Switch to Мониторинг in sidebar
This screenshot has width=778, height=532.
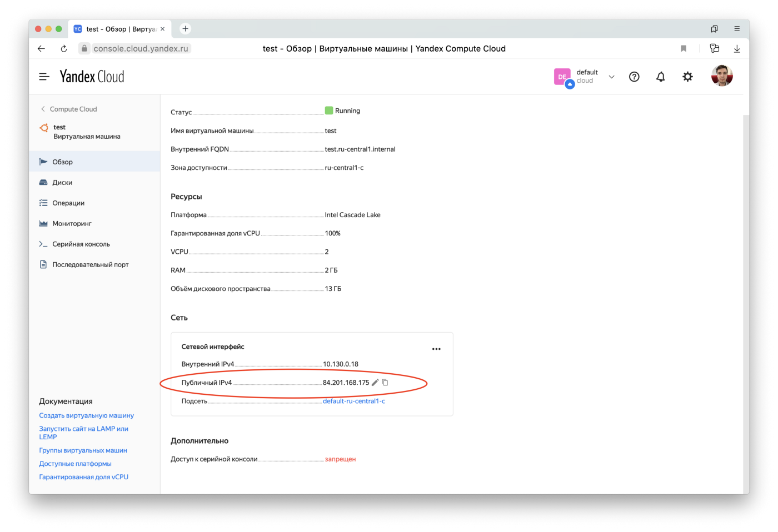point(72,224)
